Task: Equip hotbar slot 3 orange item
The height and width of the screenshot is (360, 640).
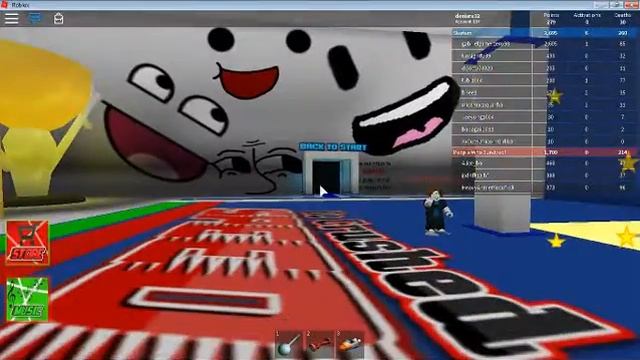Action: pos(350,344)
